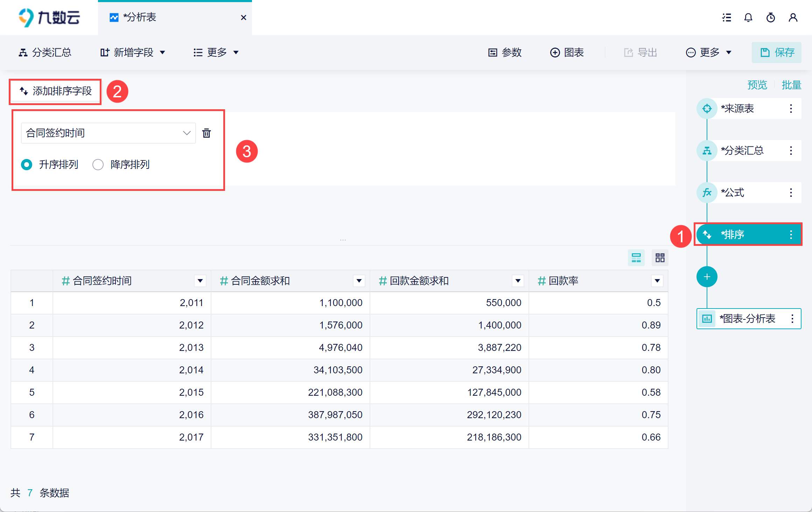Open the task list icon
Viewport: 812px width, 512px height.
coord(727,18)
